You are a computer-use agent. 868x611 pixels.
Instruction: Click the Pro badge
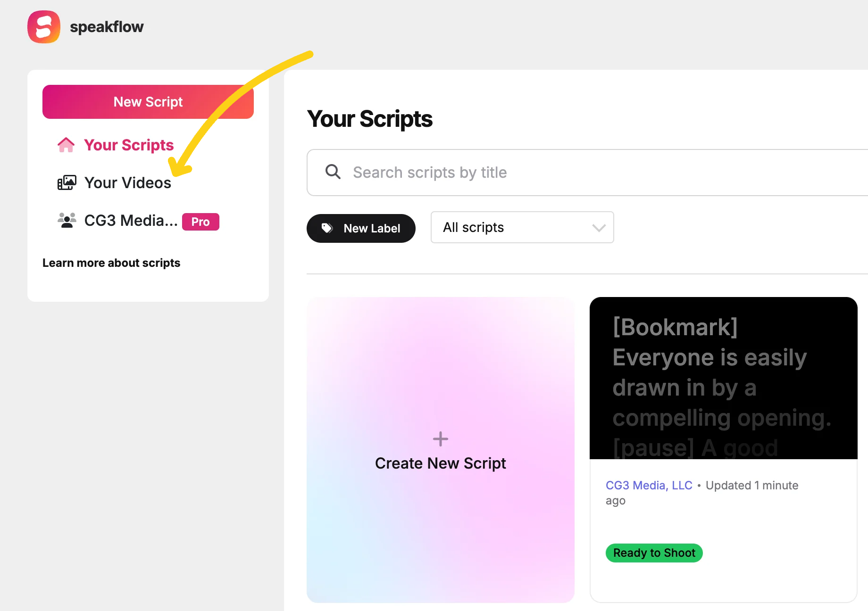pyautogui.click(x=200, y=222)
